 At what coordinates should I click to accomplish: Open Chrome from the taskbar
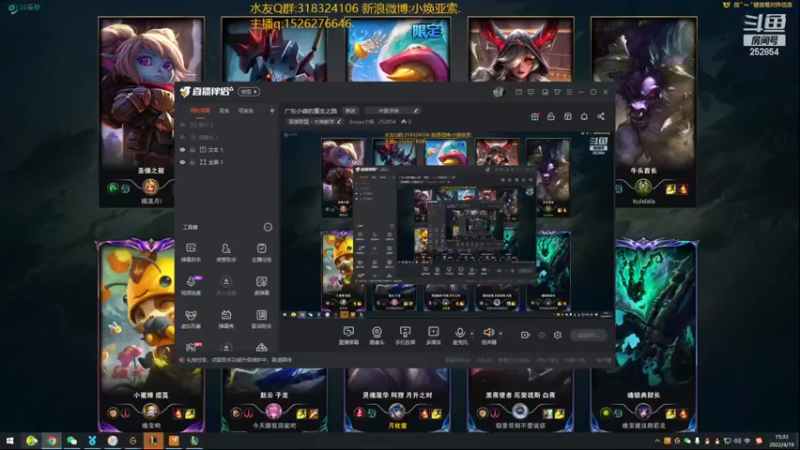pyautogui.click(x=52, y=441)
